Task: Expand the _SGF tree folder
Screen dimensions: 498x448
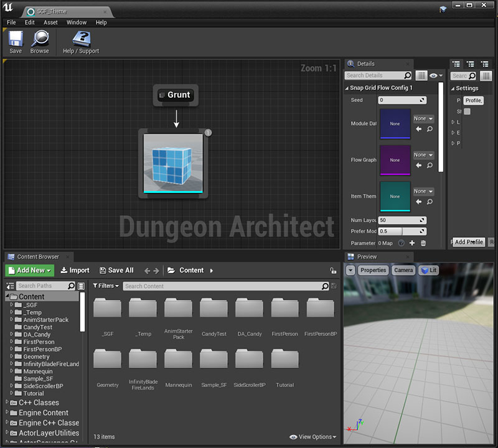Action: (x=11, y=304)
